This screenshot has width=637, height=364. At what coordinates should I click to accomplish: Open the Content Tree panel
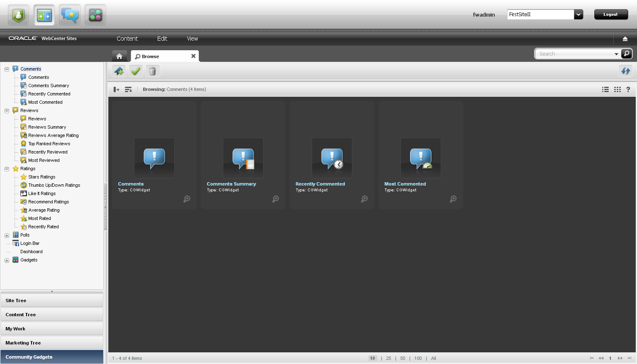(52, 315)
